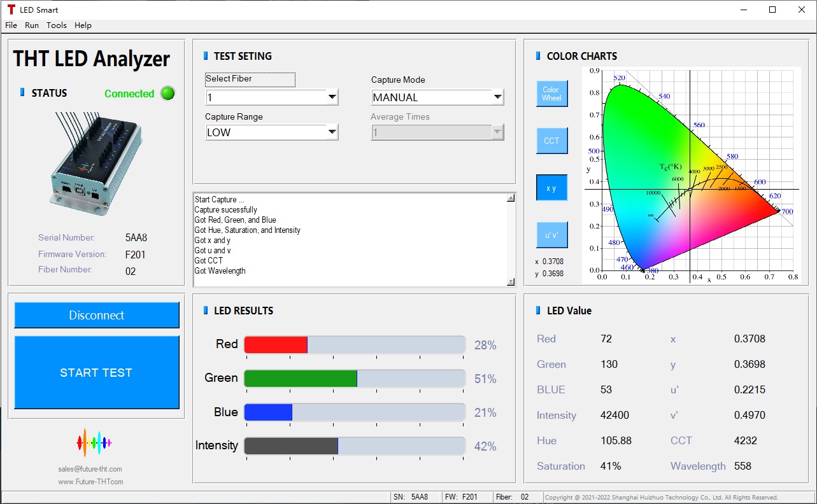Open the Help menu
The height and width of the screenshot is (504, 817).
click(x=83, y=25)
